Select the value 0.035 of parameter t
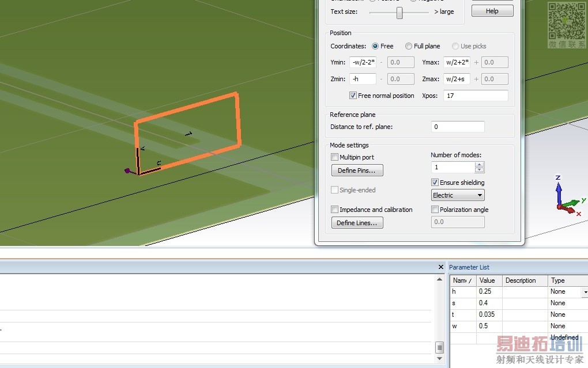The image size is (588, 368). pos(489,315)
